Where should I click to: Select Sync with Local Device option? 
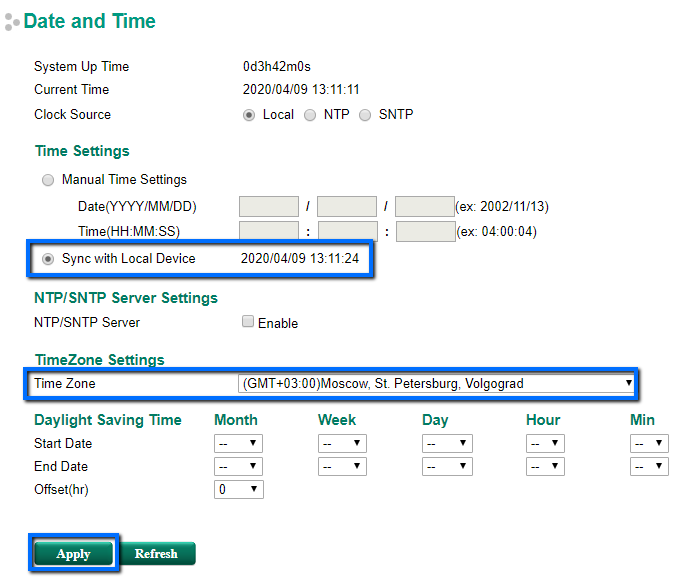pos(48,259)
